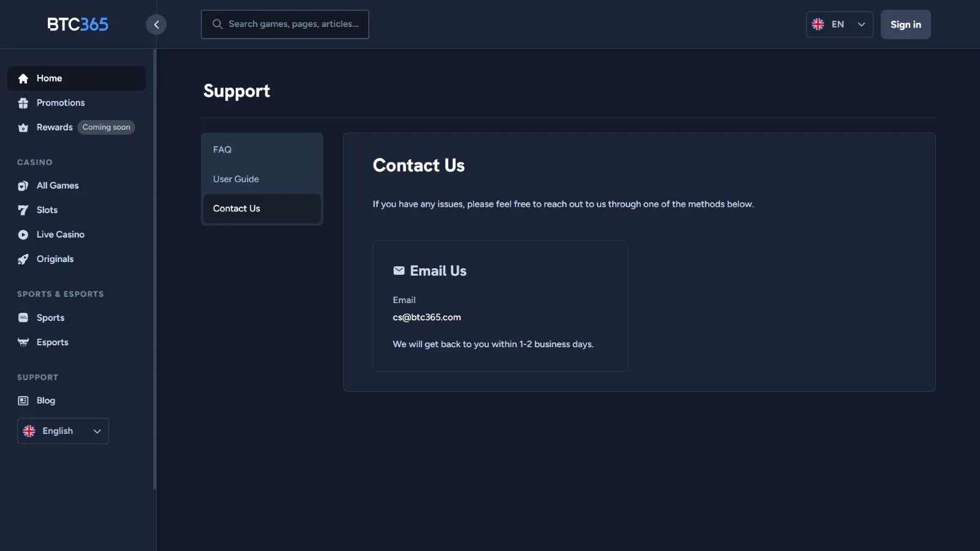Viewport: 980px width, 551px height.
Task: Switch to the User Guide tab
Action: (236, 179)
